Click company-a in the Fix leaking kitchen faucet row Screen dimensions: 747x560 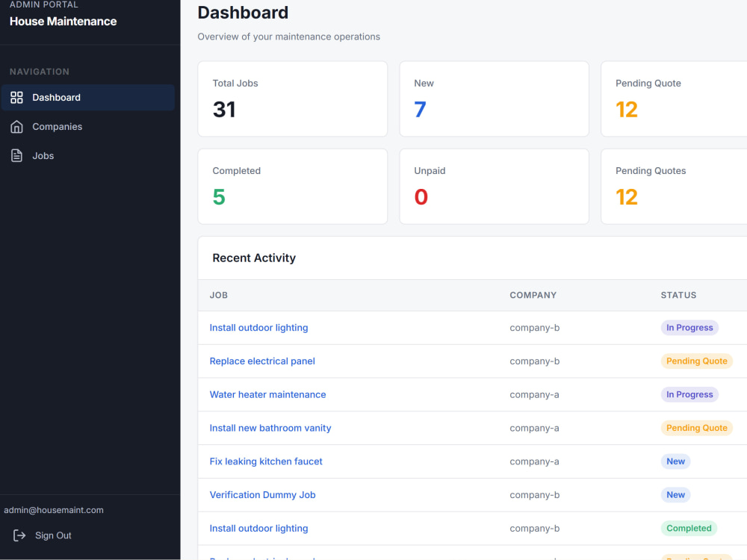point(534,461)
